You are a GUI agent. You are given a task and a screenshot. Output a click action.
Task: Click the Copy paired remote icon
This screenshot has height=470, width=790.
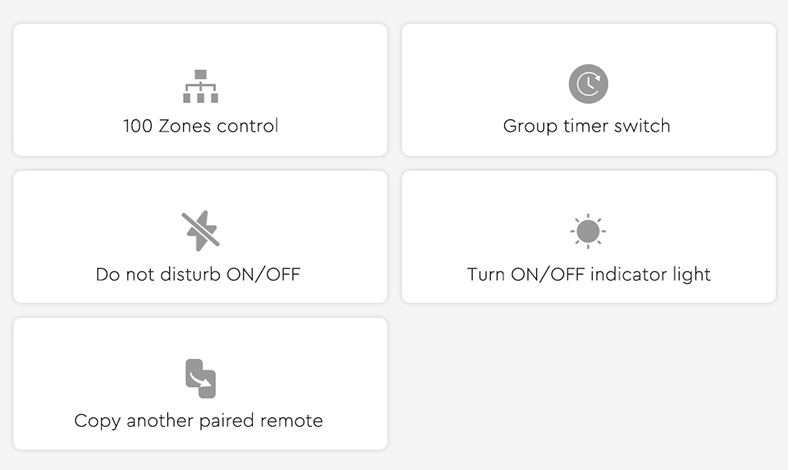coord(200,378)
